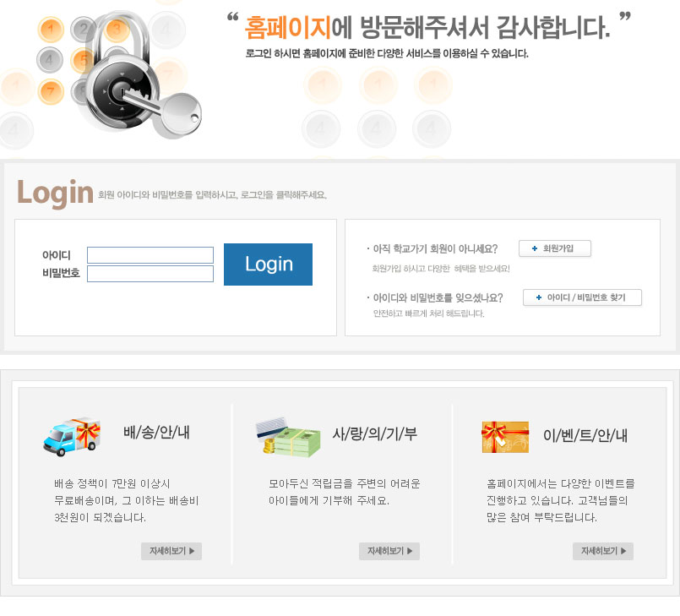Click the 배/송/안/내 heading
The height and width of the screenshot is (616, 680).
tap(156, 434)
